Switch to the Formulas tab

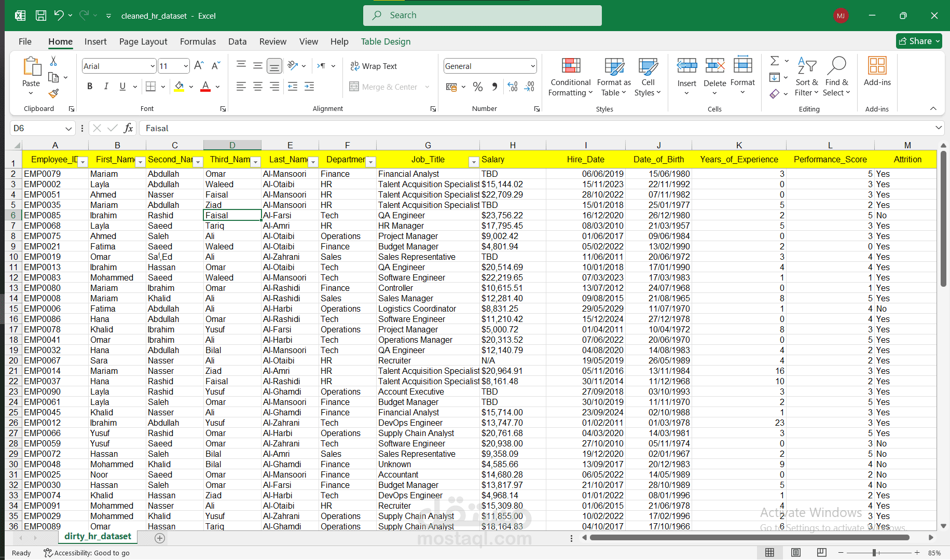click(198, 41)
